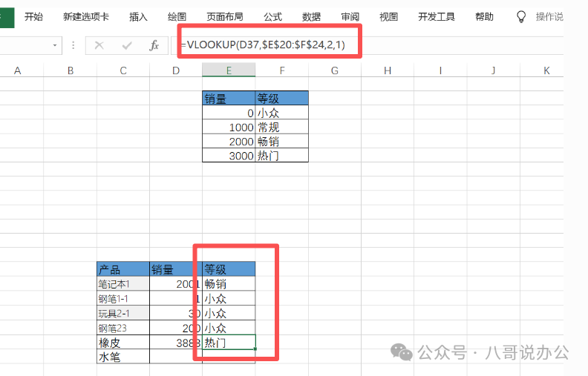
Task: Select the 等级 cell for 笔记本1
Action: [x=229, y=283]
